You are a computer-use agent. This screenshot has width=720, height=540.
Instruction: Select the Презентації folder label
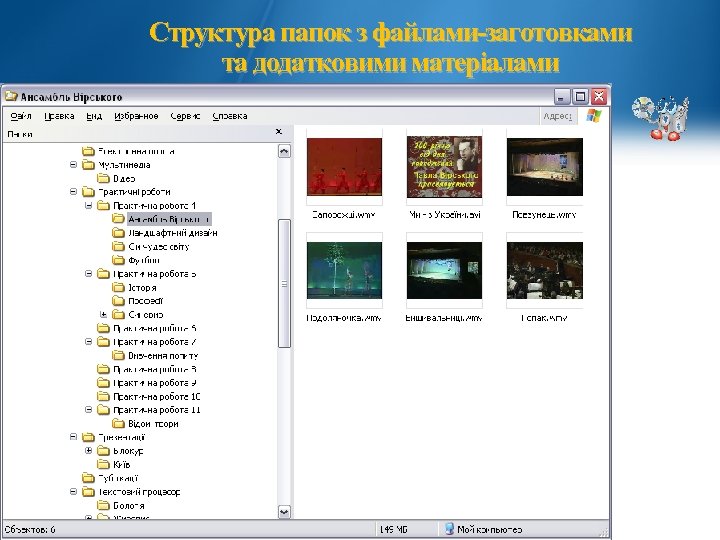click(122, 437)
